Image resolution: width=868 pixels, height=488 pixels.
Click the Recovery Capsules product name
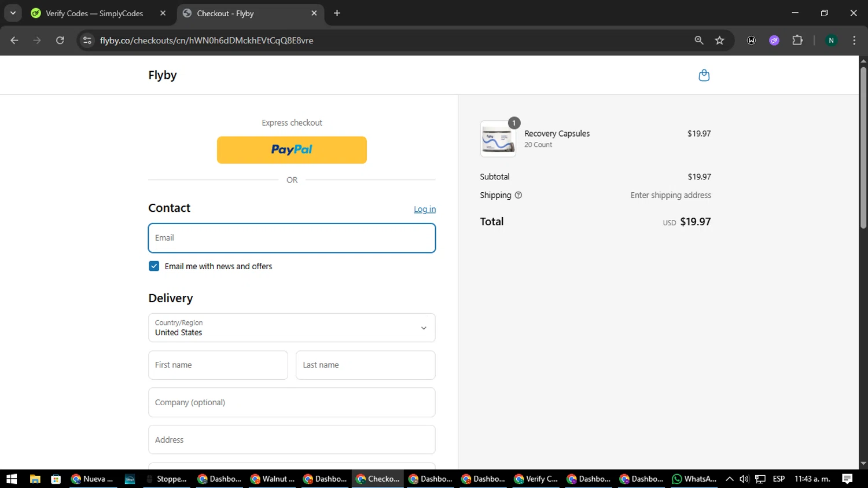[557, 134]
